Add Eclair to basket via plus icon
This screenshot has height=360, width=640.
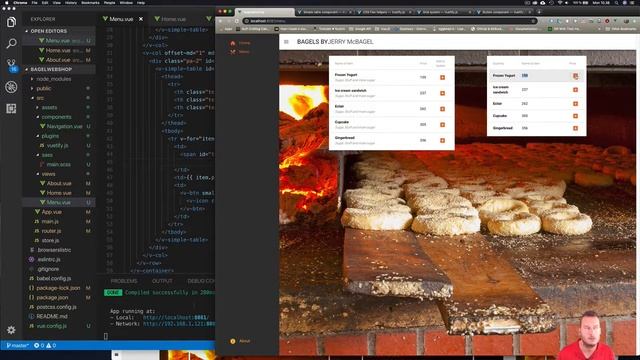(x=442, y=109)
